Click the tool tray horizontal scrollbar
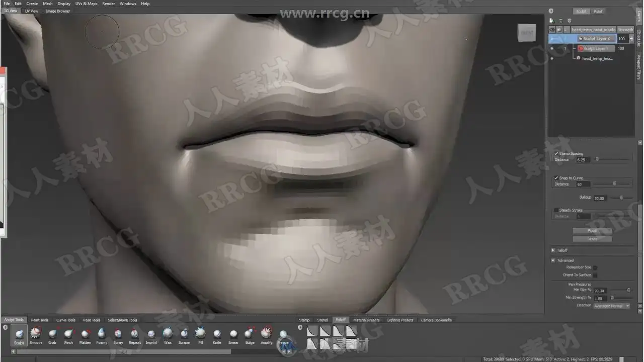644x362 pixels. pos(123,351)
